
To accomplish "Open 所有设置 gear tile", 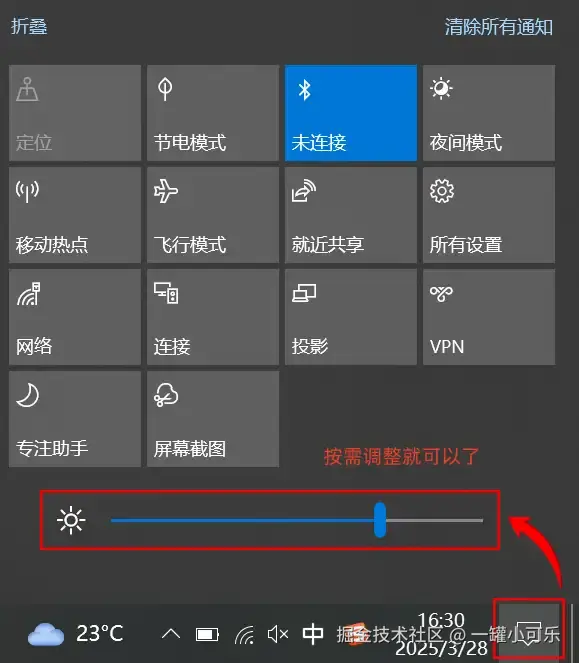I will coord(489,215).
